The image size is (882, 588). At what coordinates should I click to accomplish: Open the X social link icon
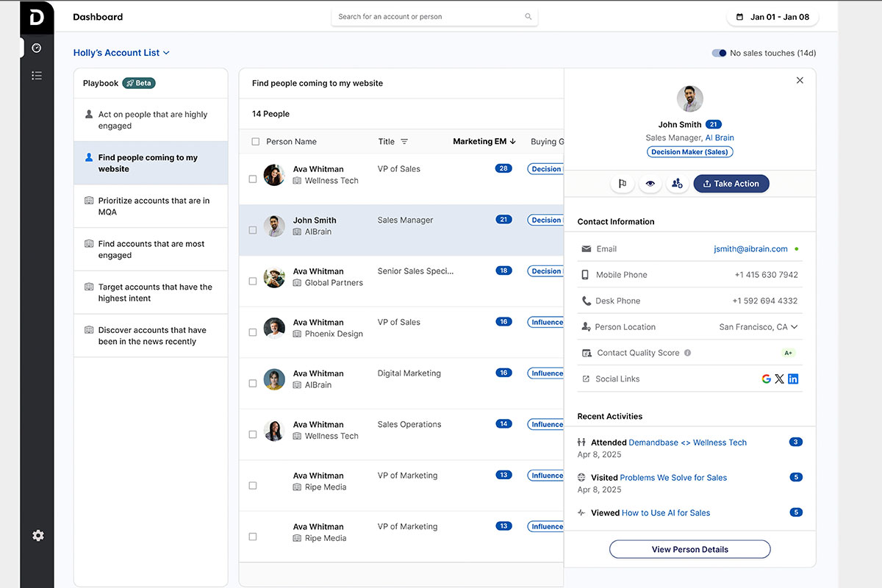[779, 379]
